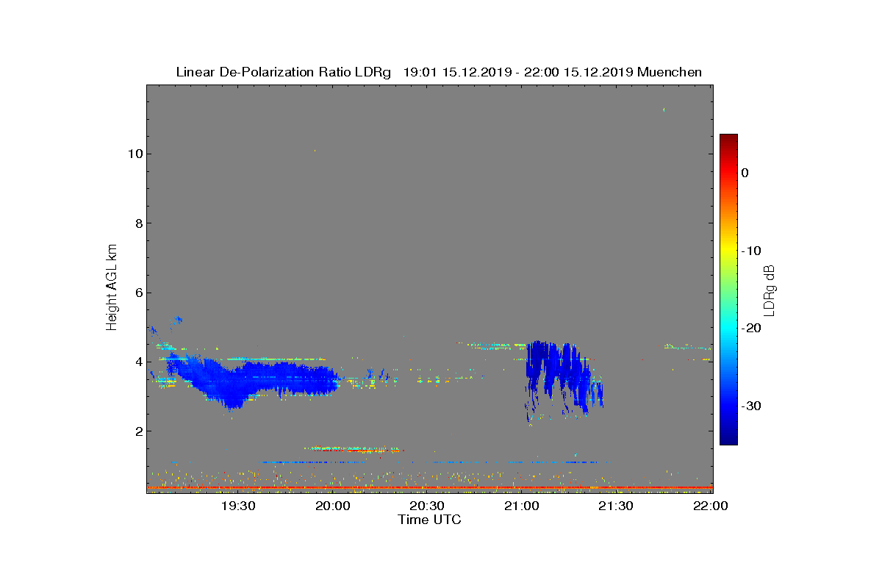Click the 'Height AGL km' axis label

pos(112,289)
